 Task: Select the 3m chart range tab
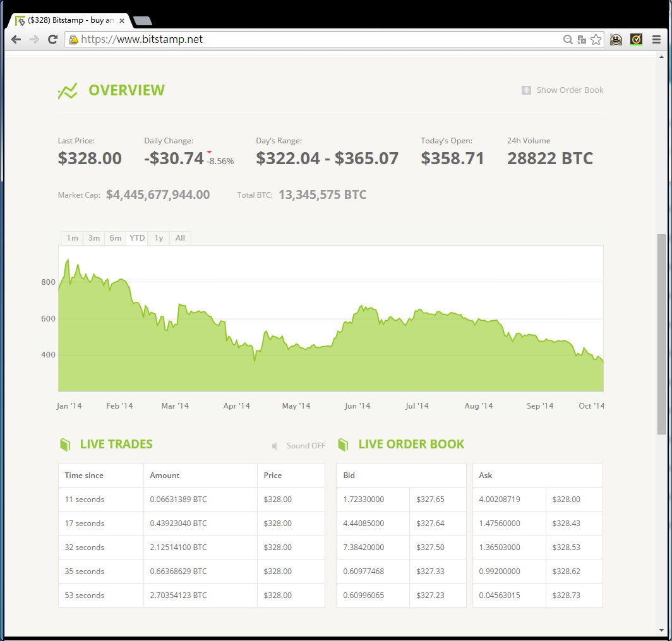coord(94,238)
